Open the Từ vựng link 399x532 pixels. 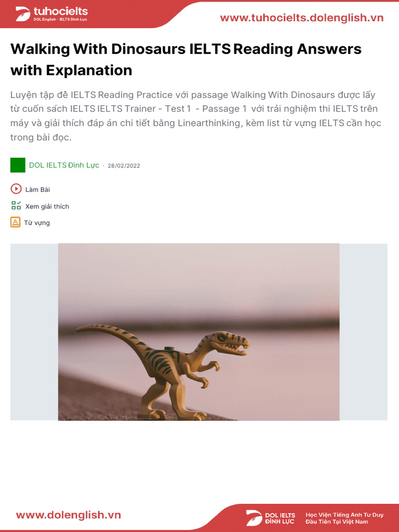click(37, 223)
